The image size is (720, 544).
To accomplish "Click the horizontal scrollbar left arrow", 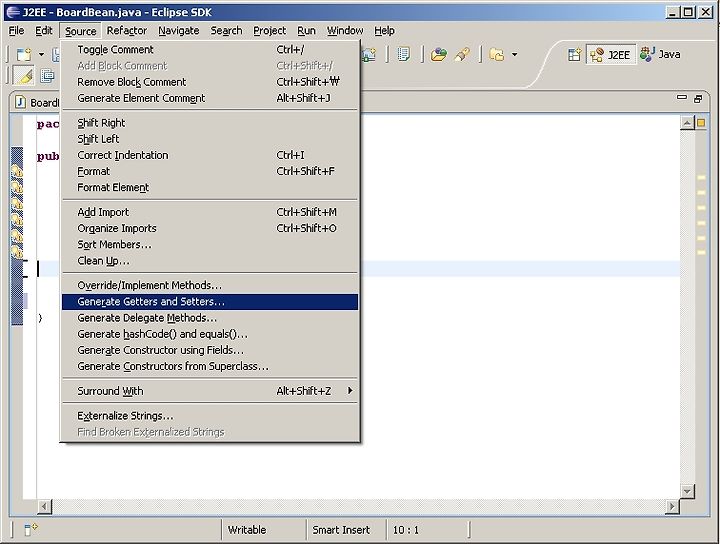I will tap(45, 506).
